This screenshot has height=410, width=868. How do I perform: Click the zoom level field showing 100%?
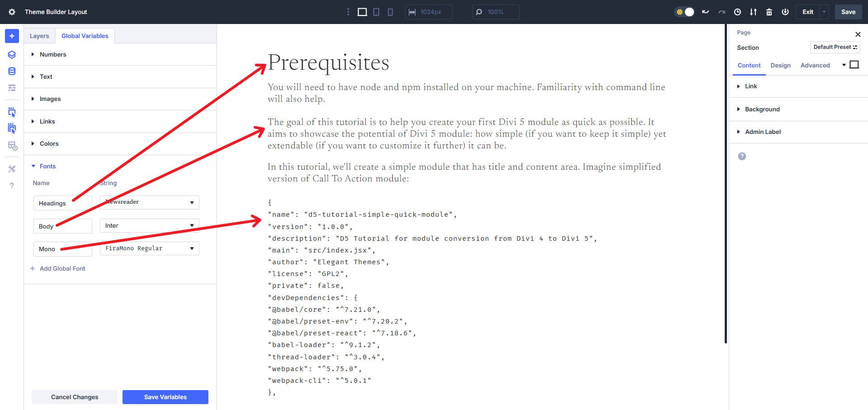click(x=495, y=12)
